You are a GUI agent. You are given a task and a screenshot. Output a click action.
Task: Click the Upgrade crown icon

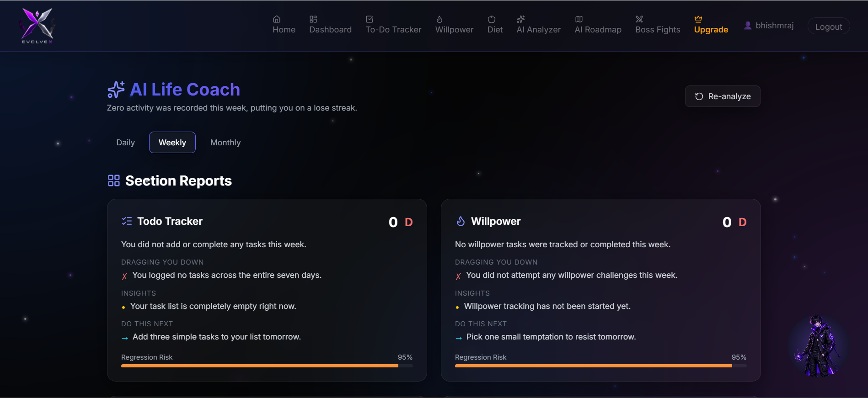698,19
